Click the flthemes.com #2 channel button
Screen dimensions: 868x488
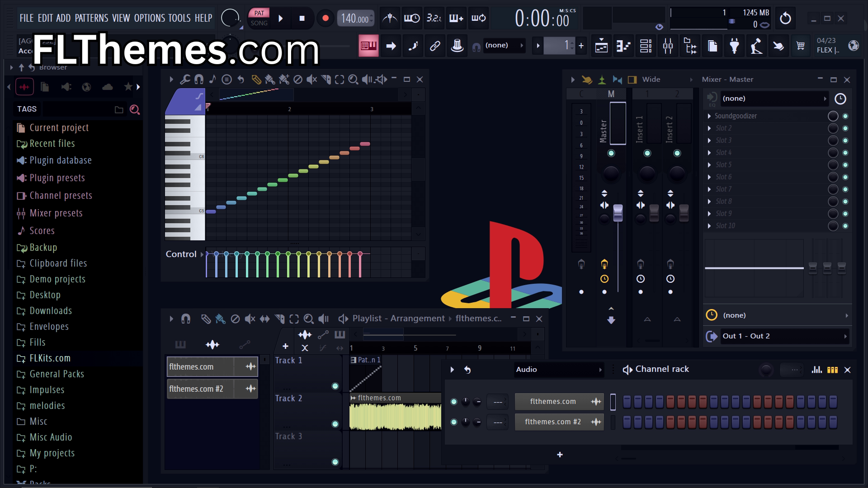[x=559, y=422]
